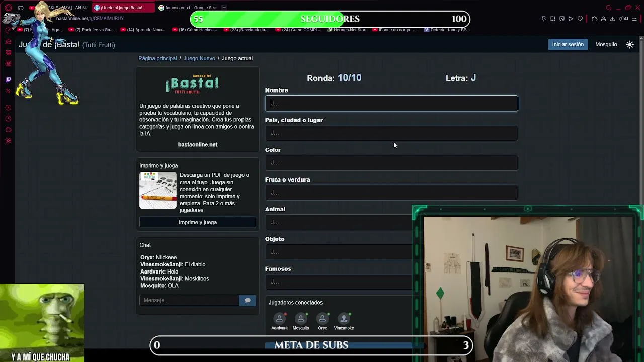Screen dimensions: 644x362
Task: Open 'Detectar tono y BP...' bookmark
Action: pyautogui.click(x=447, y=30)
